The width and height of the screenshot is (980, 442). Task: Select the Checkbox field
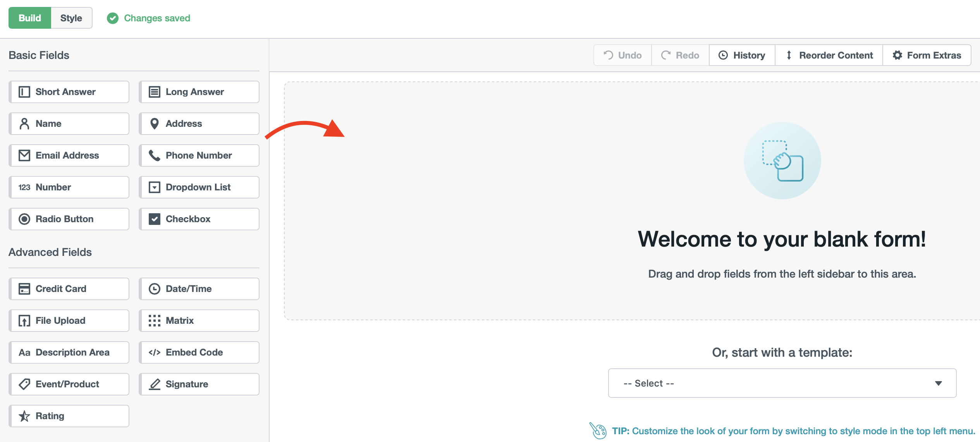[x=199, y=219]
